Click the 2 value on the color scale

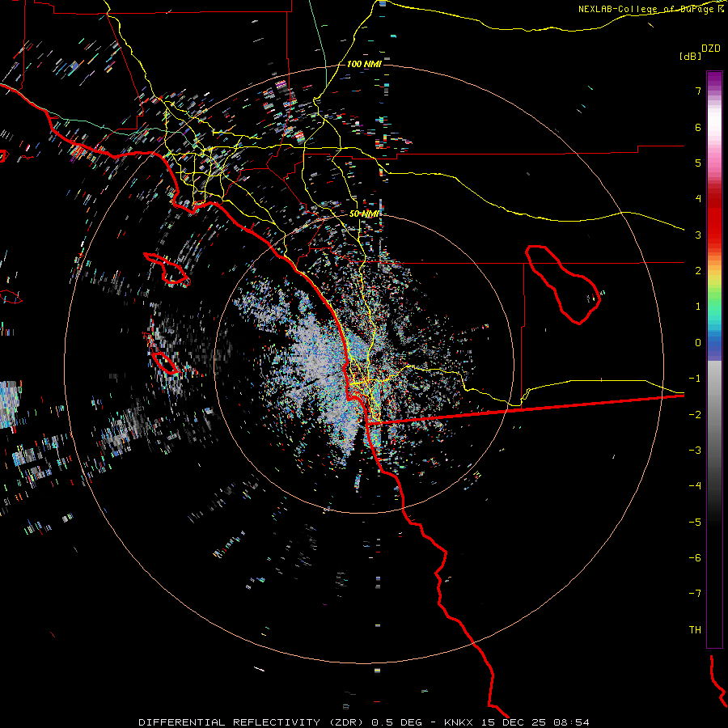click(x=698, y=271)
